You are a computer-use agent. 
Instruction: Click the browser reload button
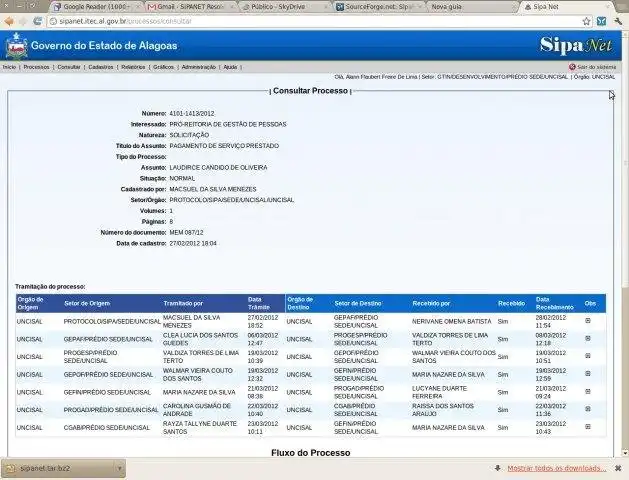coord(37,21)
